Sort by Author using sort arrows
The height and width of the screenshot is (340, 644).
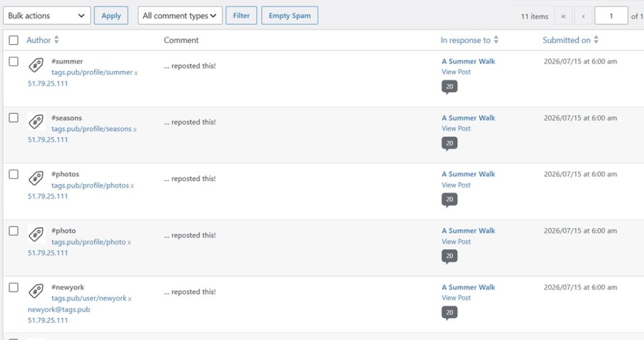57,40
